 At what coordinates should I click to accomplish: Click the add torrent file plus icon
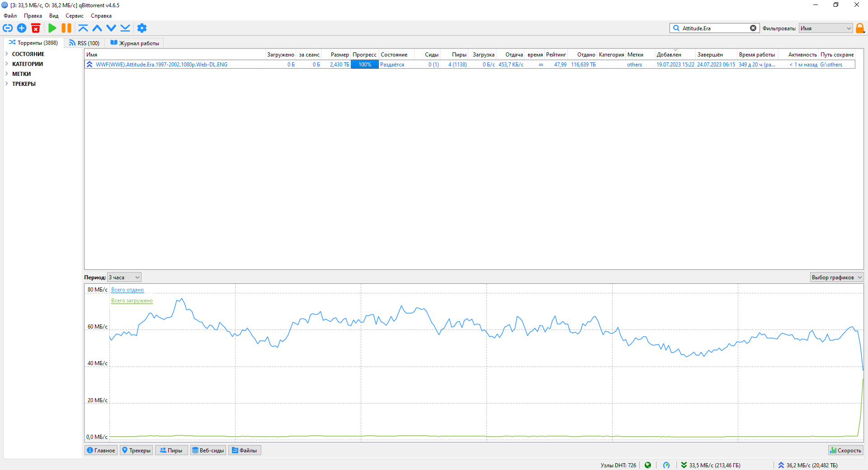[x=22, y=28]
